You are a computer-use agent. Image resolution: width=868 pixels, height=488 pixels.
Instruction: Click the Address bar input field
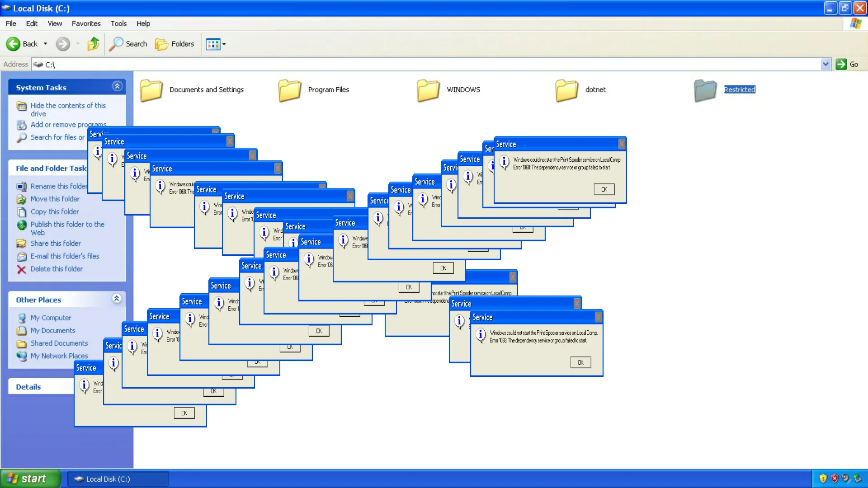point(434,64)
